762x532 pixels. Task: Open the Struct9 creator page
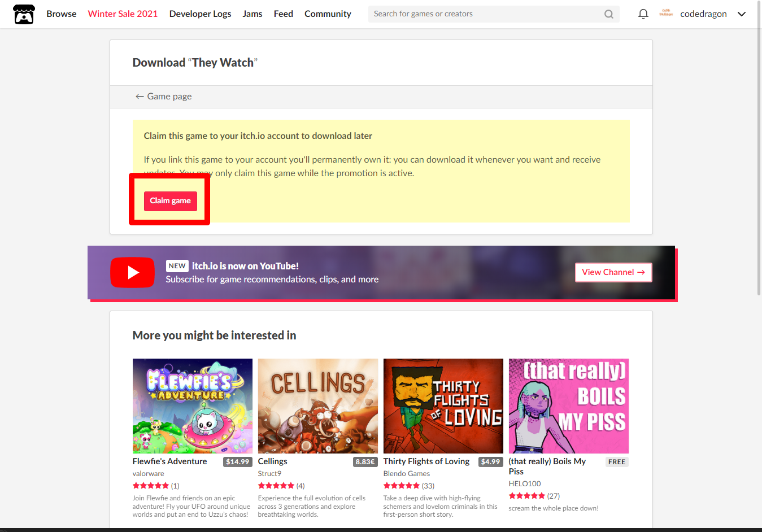pos(269,474)
